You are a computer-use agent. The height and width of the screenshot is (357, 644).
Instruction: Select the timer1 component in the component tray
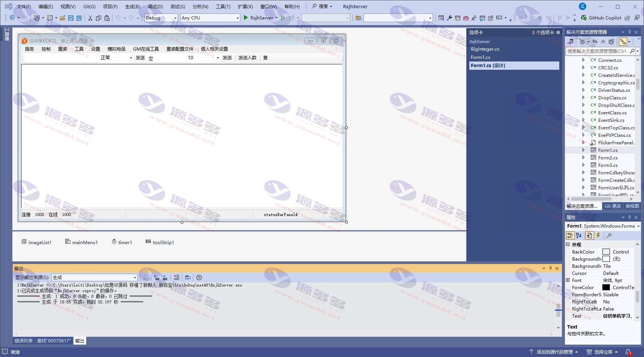[122, 242]
